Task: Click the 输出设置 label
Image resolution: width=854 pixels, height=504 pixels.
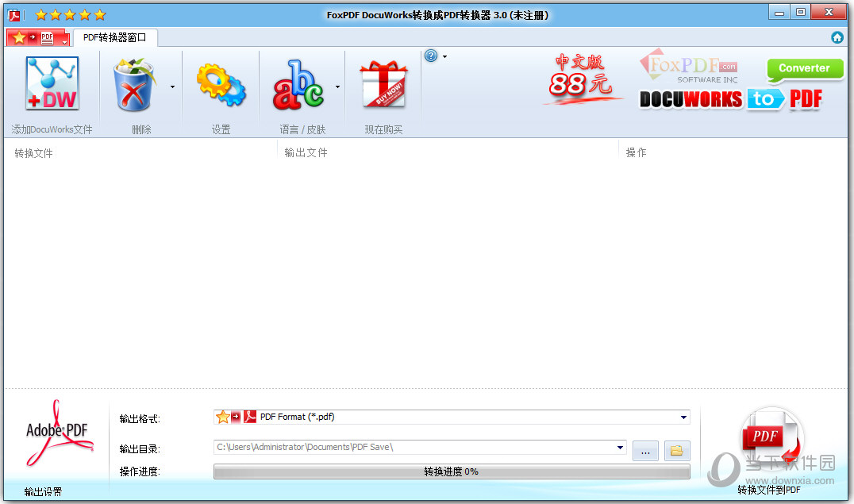Action: (x=43, y=492)
